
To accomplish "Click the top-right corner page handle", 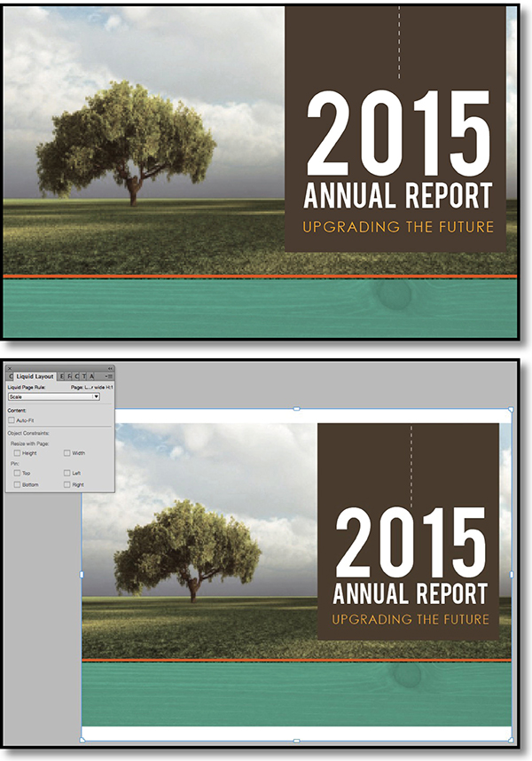I will point(511,410).
